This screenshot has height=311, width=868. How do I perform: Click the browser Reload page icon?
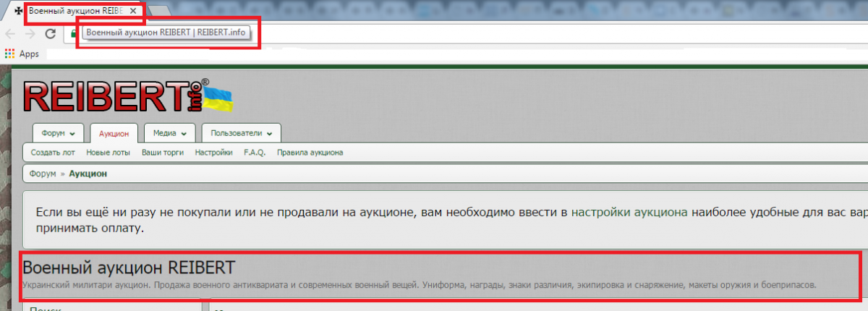tap(51, 34)
